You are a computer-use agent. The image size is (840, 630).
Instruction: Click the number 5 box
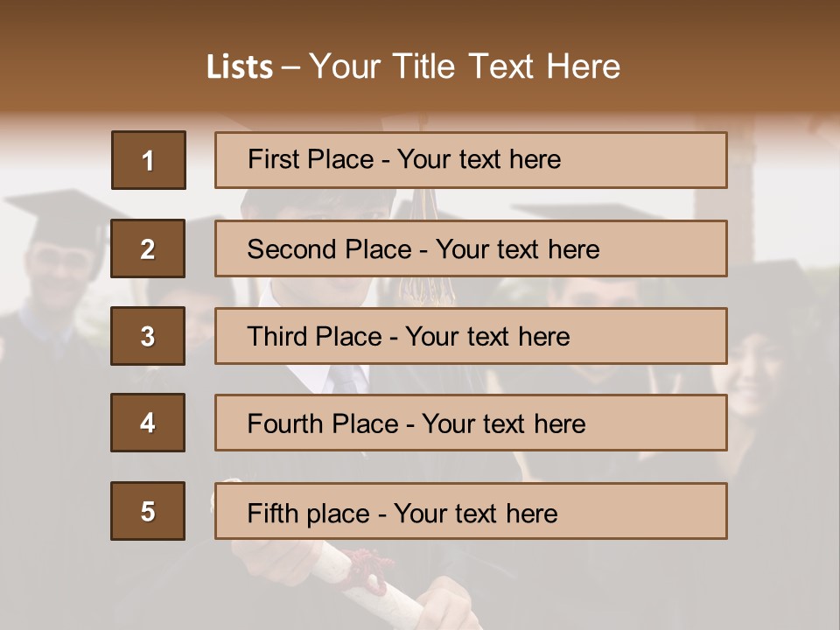tap(148, 511)
